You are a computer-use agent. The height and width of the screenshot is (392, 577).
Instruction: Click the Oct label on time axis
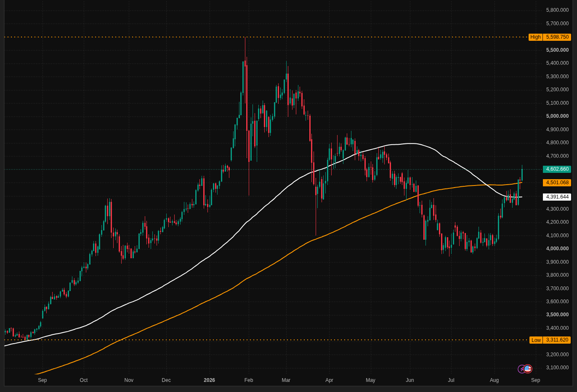pos(84,380)
